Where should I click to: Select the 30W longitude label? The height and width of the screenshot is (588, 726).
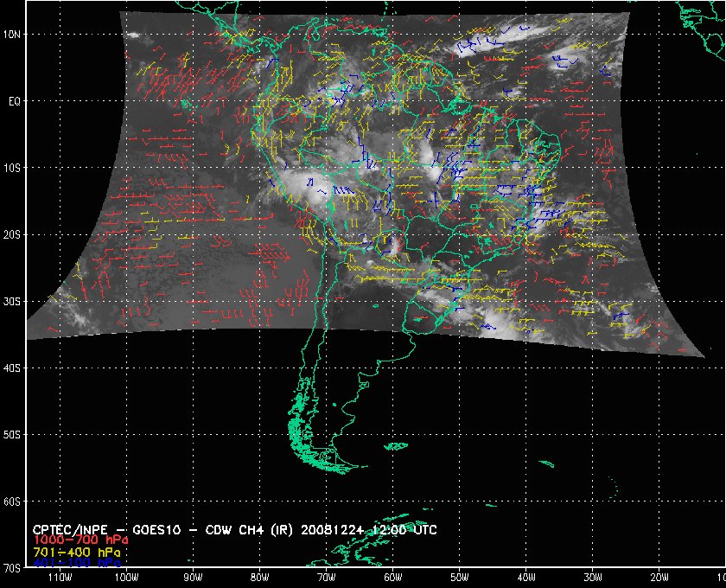tap(592, 576)
